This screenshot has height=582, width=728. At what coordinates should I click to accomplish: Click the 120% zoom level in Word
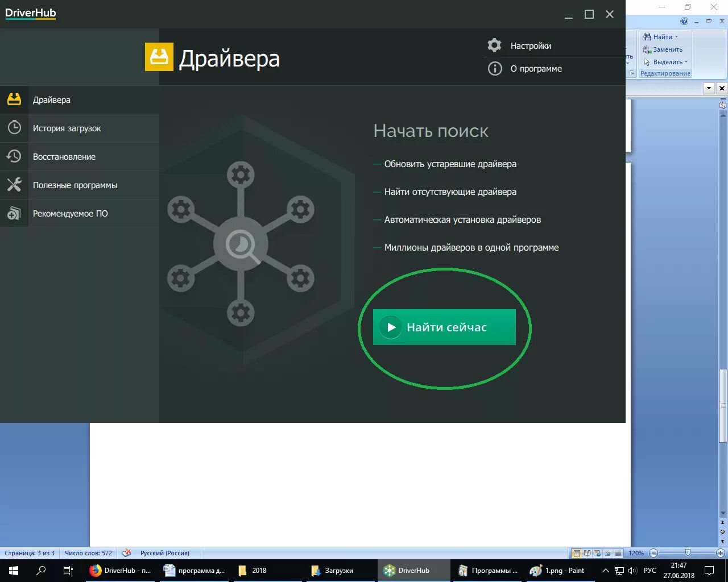[x=636, y=553]
